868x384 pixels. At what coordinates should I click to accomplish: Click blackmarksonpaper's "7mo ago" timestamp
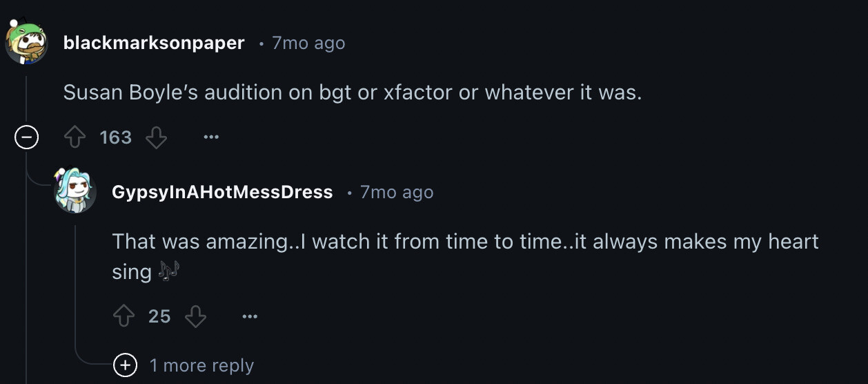[x=308, y=43]
